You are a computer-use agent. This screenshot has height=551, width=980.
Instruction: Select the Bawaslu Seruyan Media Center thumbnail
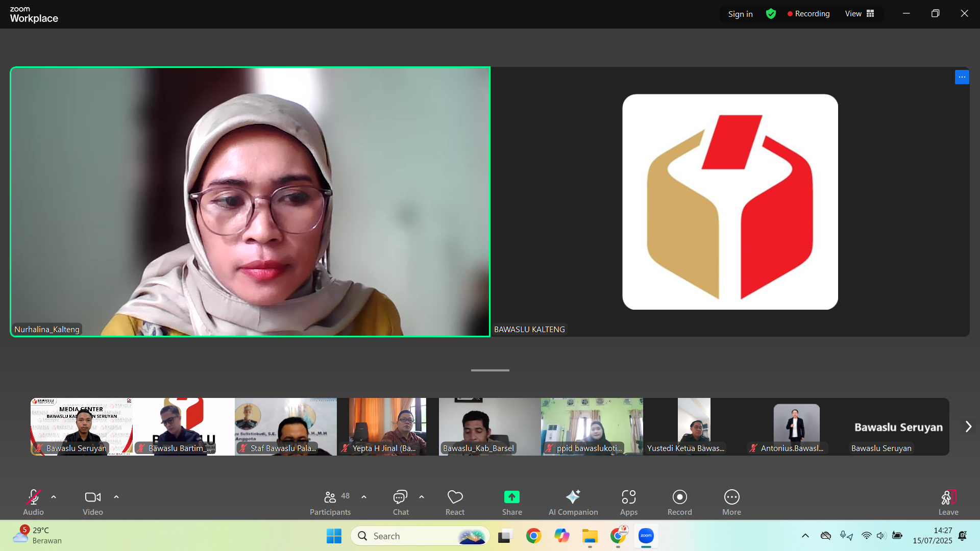[82, 427]
